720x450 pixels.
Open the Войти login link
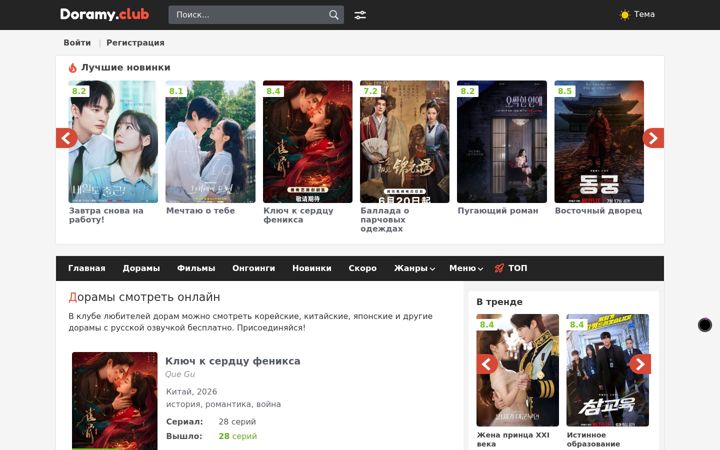(x=77, y=43)
